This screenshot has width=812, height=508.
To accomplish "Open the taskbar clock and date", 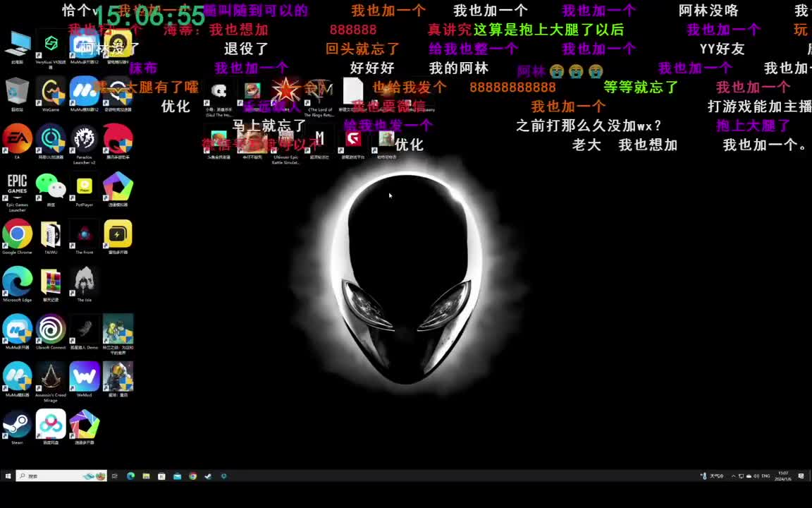I will [783, 476].
